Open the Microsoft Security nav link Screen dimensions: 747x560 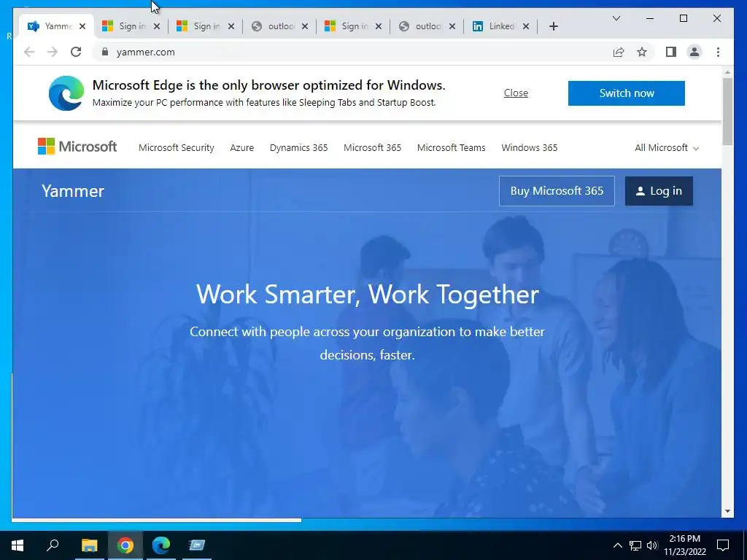click(x=177, y=147)
